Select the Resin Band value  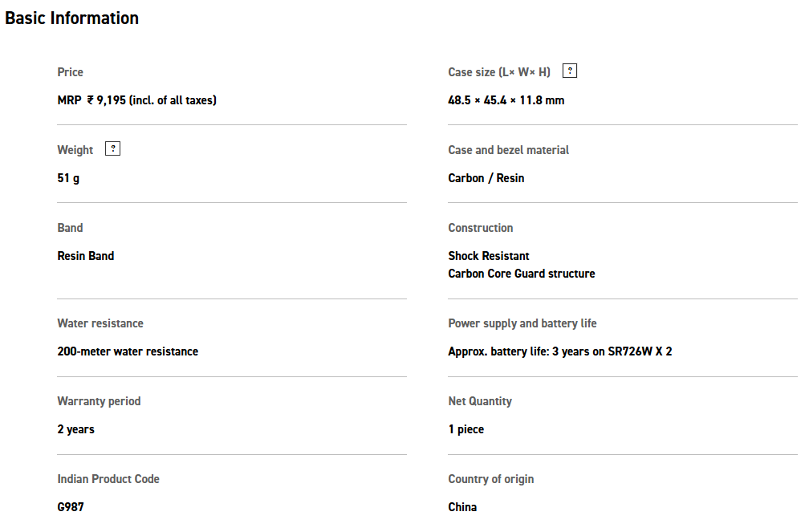pyautogui.click(x=86, y=256)
